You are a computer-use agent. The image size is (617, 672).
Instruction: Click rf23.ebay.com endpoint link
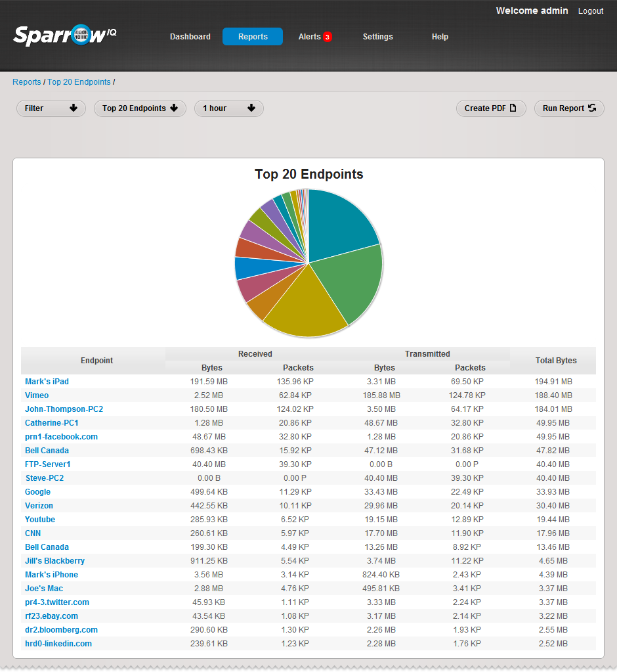51,616
